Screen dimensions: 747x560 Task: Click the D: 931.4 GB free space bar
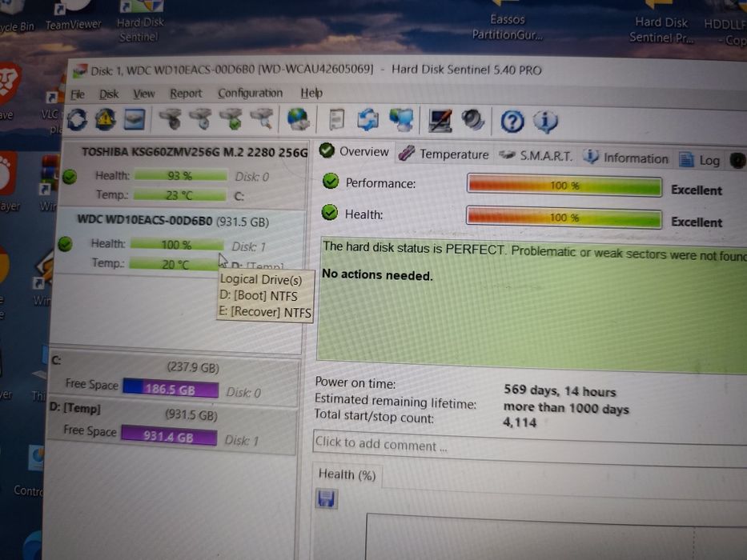(169, 435)
